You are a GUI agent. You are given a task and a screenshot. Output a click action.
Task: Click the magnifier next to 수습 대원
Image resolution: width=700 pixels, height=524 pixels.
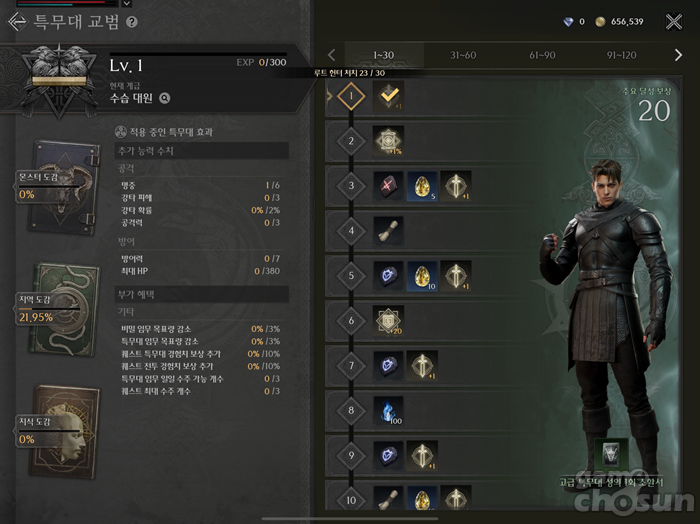(165, 98)
